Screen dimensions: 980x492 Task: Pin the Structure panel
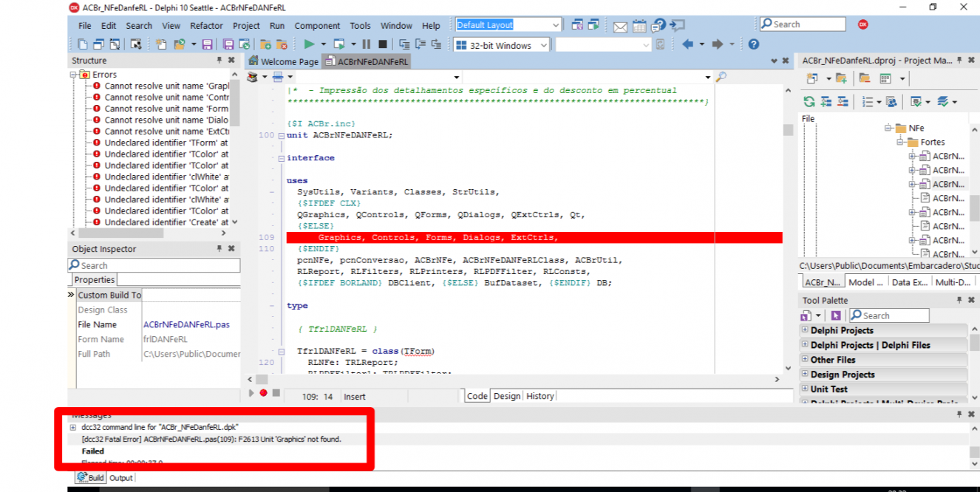220,61
